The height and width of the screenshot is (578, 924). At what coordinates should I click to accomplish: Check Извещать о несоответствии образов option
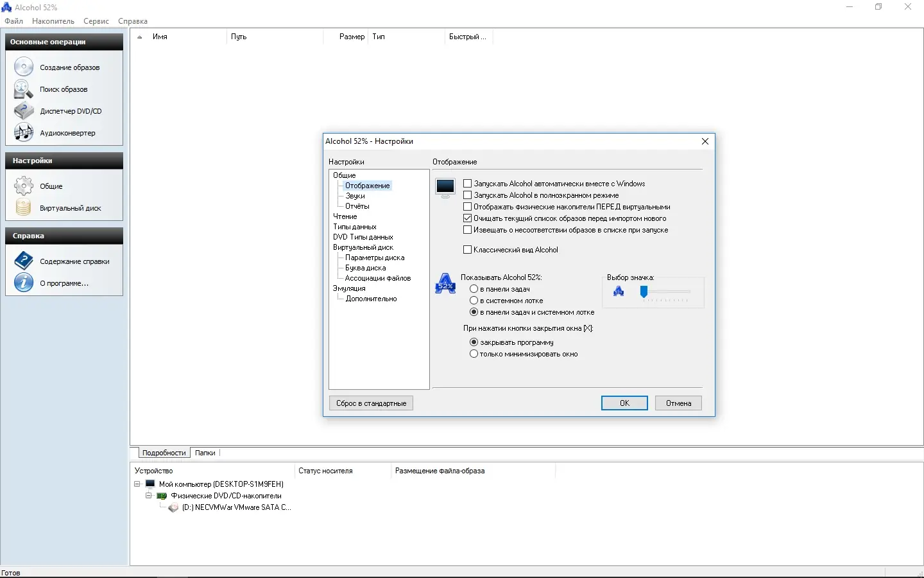coord(467,230)
